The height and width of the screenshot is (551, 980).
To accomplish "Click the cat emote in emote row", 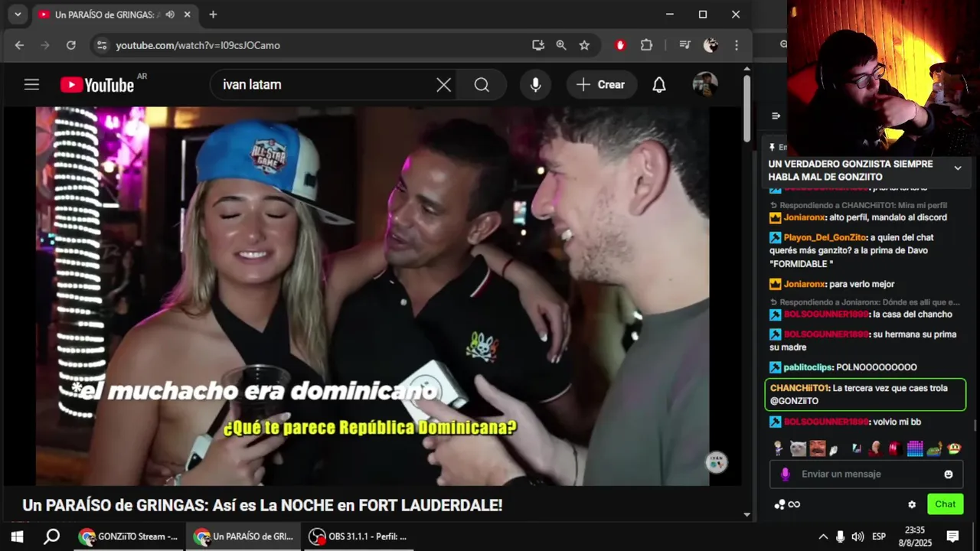I will pos(798,448).
